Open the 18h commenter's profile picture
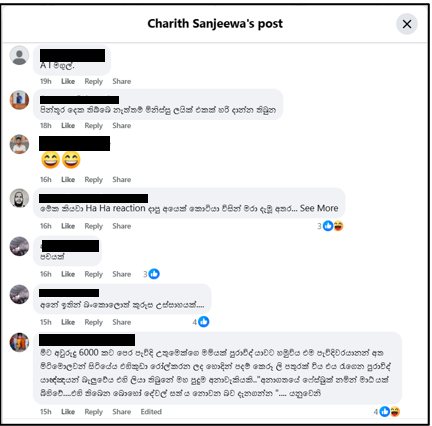The image size is (432, 426). click(x=19, y=100)
